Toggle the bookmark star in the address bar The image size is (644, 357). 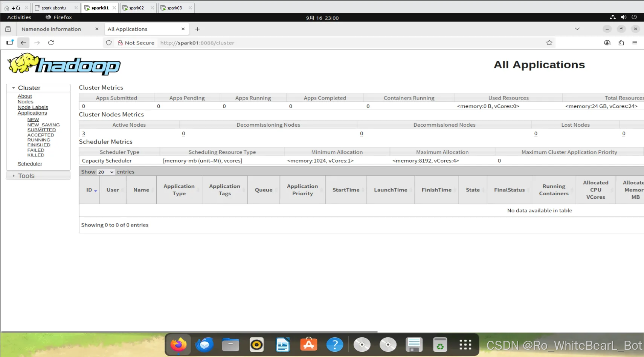pyautogui.click(x=549, y=43)
